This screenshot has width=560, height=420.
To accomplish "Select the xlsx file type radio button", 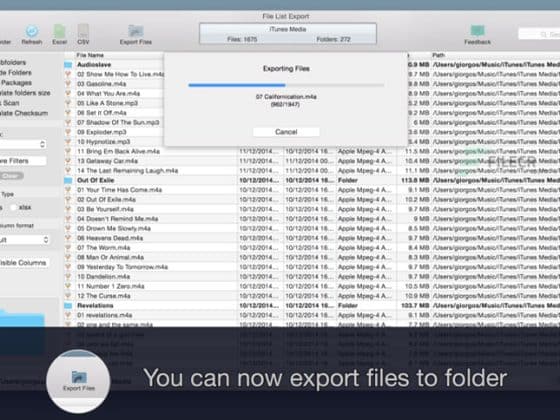I will 14,208.
